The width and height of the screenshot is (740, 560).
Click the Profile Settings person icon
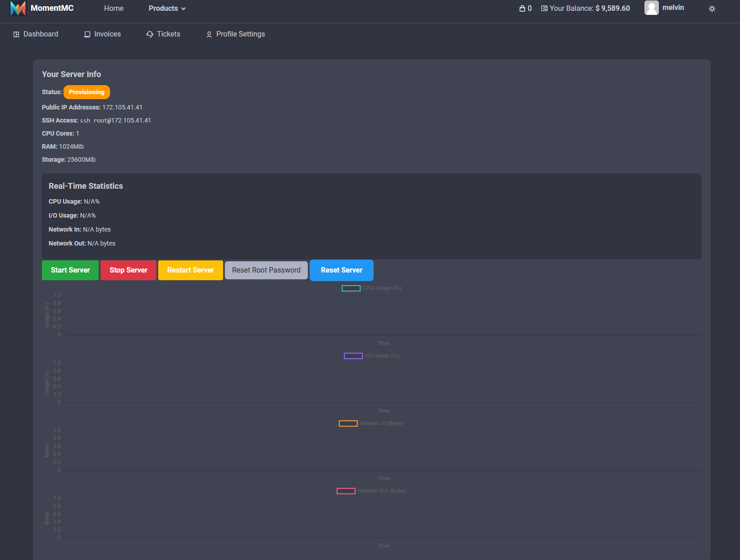[209, 34]
